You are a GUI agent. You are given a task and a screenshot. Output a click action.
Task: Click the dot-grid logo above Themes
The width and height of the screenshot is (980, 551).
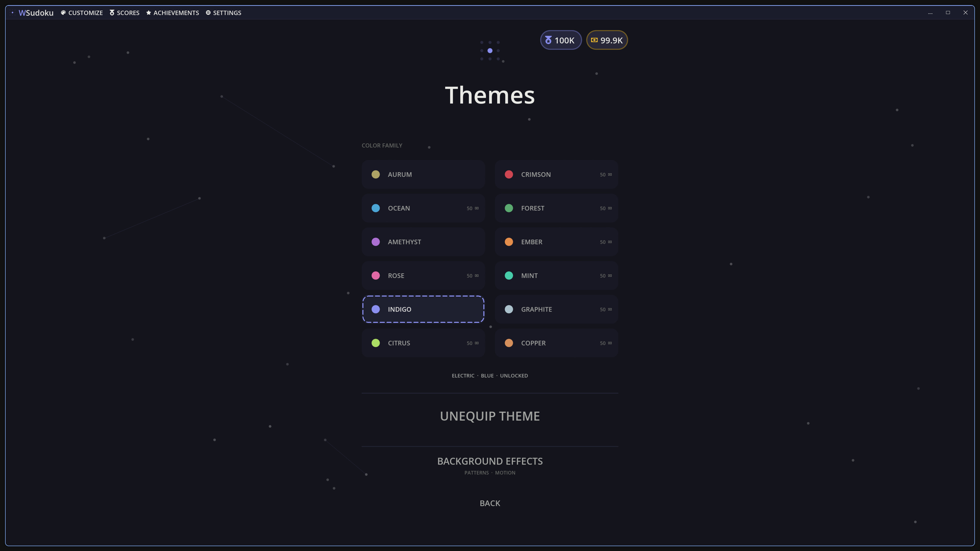coord(490,51)
